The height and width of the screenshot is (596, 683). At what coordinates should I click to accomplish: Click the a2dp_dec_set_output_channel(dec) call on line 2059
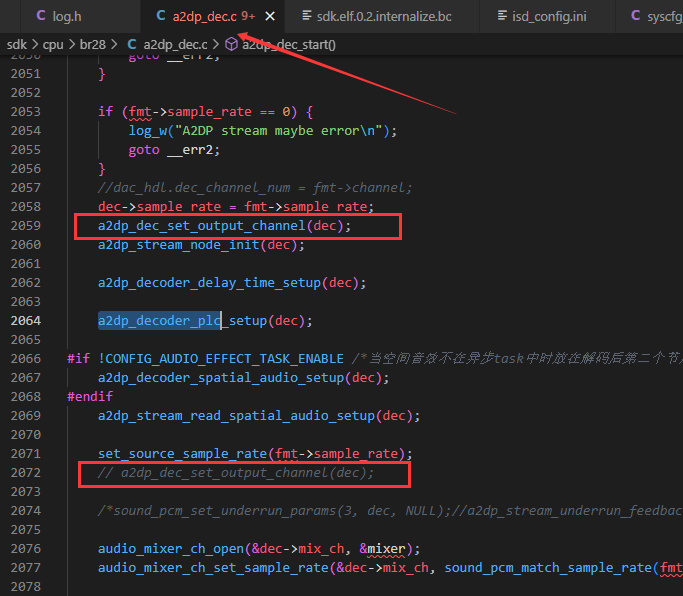pyautogui.click(x=224, y=226)
